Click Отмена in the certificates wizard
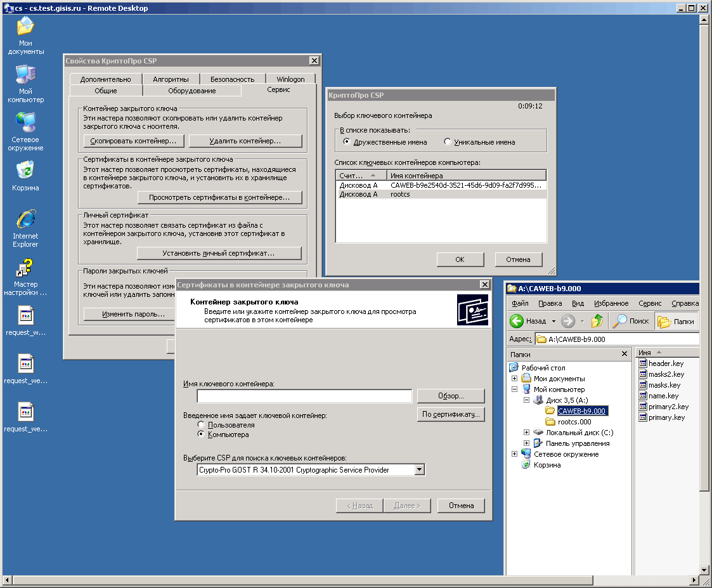The height and width of the screenshot is (588, 712). point(461,506)
